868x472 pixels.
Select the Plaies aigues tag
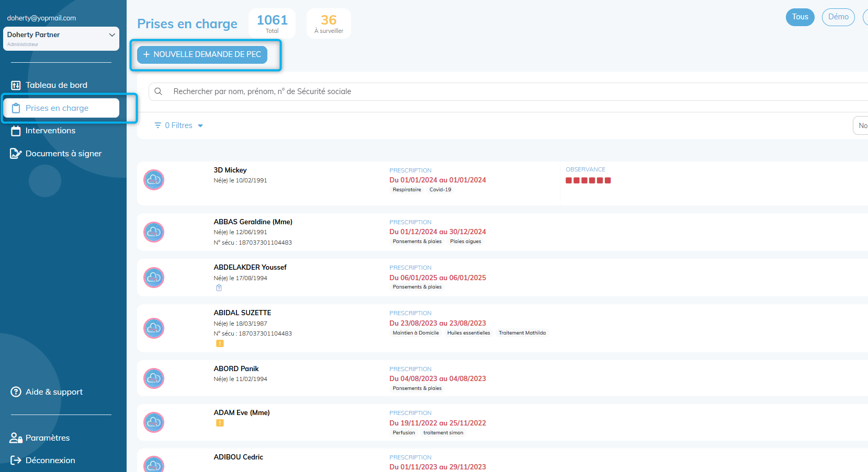(466, 241)
